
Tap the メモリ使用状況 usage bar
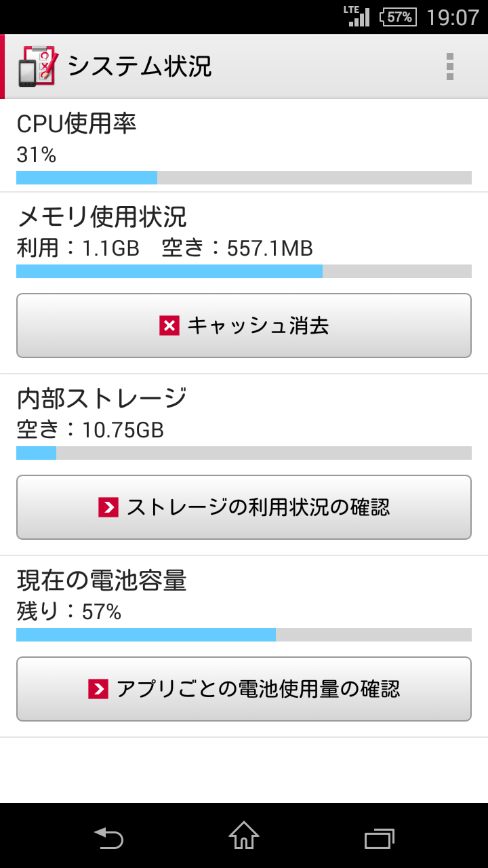click(x=244, y=271)
